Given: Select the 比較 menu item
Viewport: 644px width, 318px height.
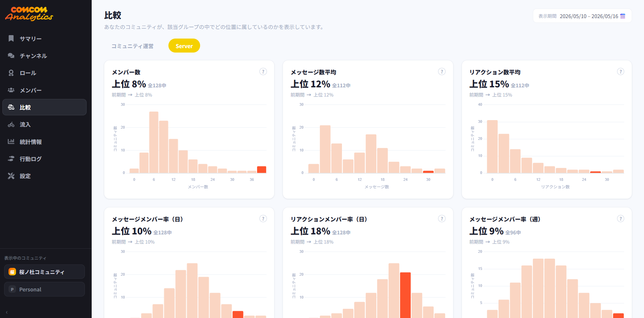Looking at the screenshot, I should coord(44,107).
